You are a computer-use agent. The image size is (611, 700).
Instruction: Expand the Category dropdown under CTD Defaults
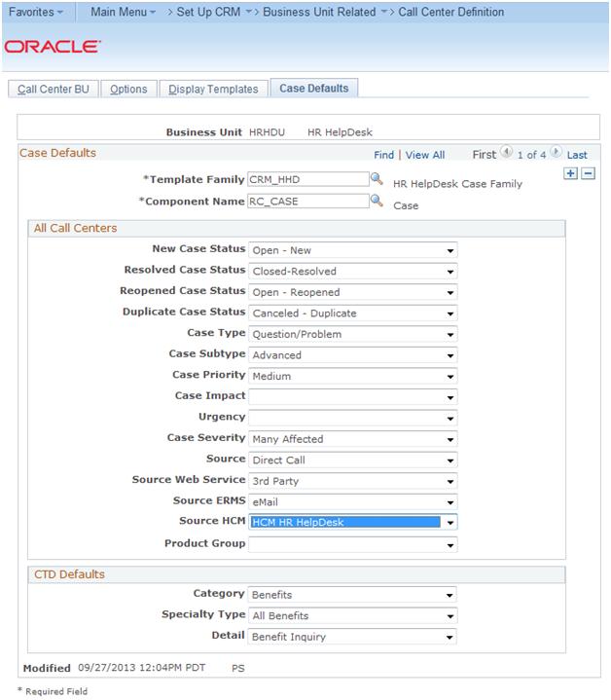(x=352, y=595)
